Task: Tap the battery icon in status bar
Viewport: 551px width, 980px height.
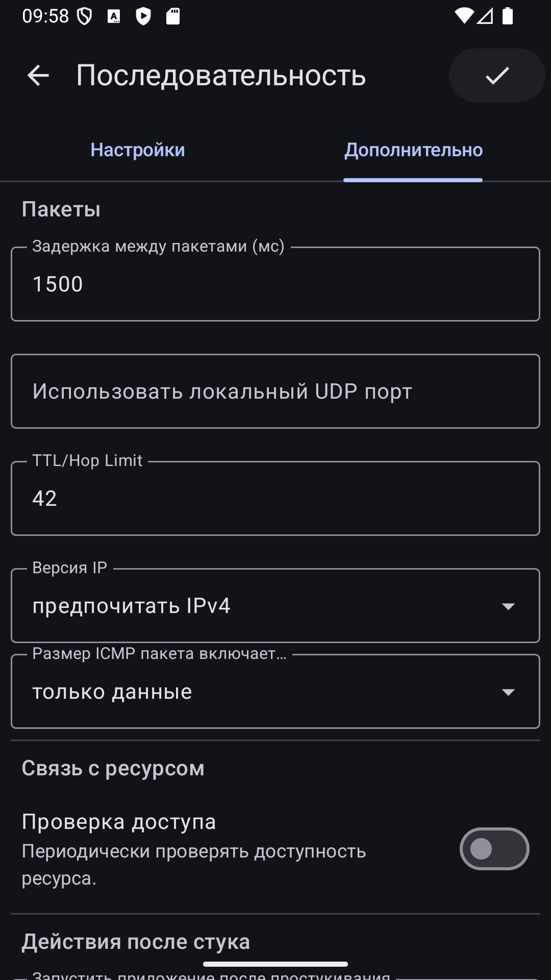Action: (508, 16)
